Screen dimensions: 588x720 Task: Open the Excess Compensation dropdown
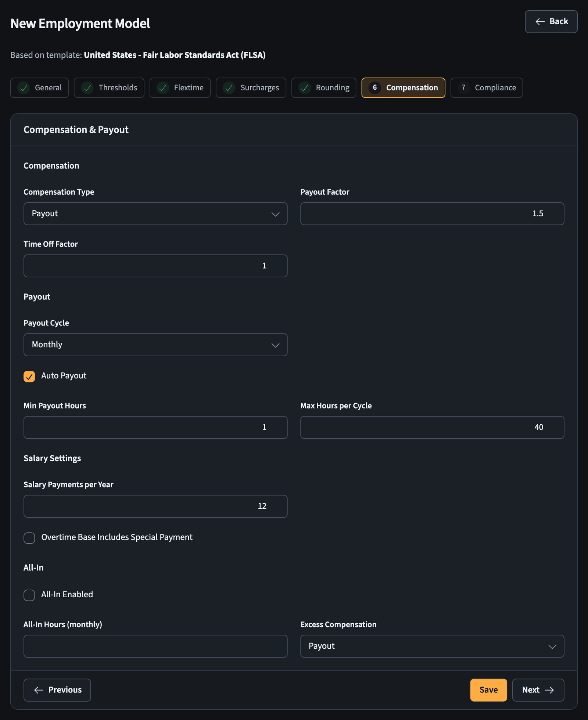pos(432,646)
